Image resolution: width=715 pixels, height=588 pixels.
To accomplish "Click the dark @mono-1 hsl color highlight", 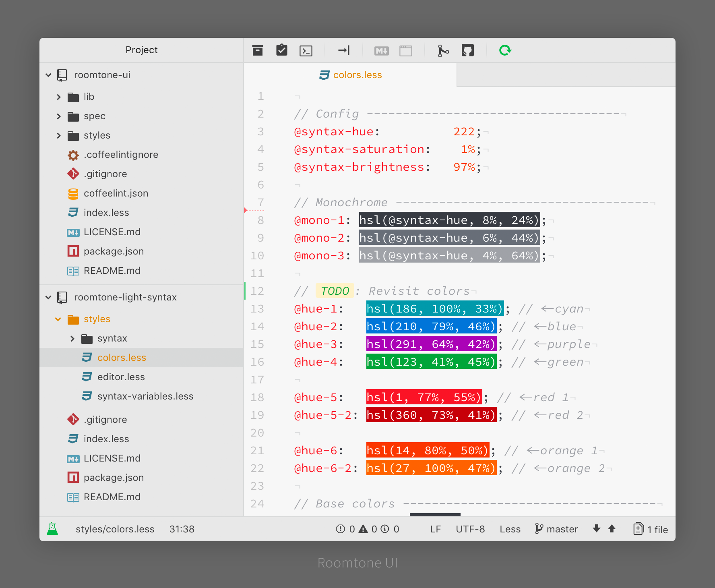I will click(x=449, y=220).
